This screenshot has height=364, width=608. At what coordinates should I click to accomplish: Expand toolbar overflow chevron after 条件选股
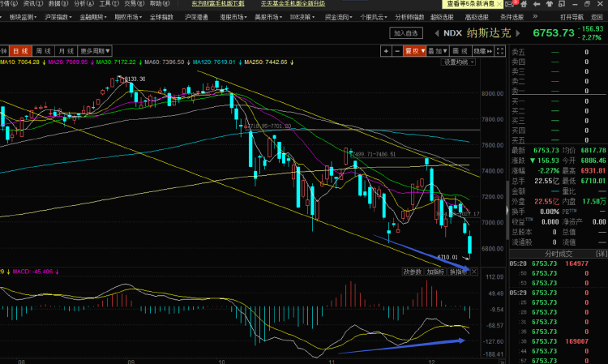pos(536,17)
